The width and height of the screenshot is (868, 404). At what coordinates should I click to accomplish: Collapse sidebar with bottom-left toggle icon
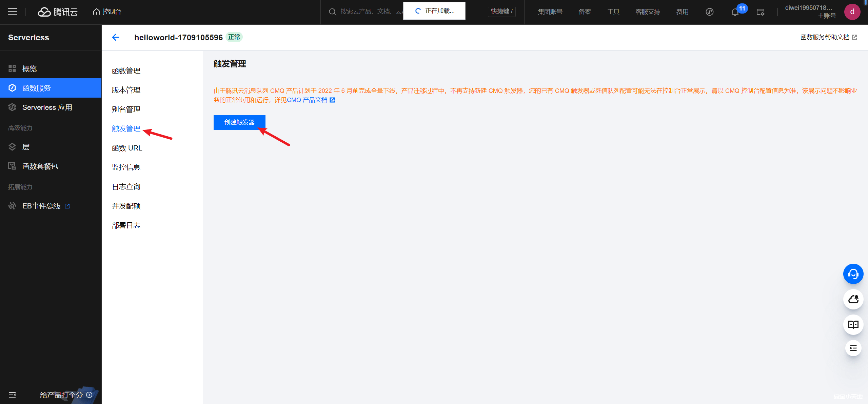12,395
